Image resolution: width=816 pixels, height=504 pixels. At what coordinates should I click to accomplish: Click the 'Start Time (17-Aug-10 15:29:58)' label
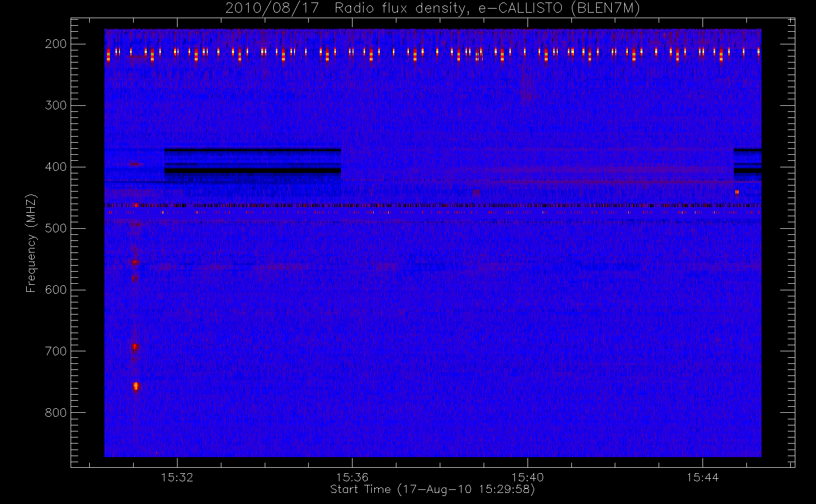coord(432,489)
